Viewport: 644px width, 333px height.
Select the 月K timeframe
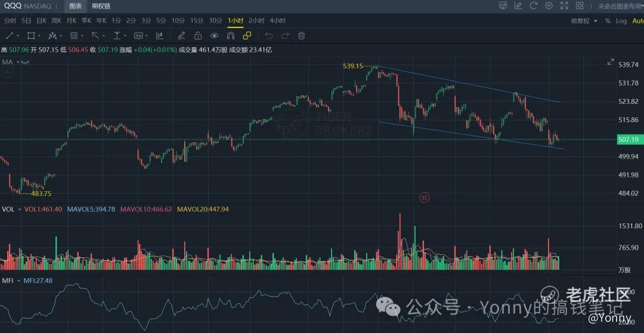coord(72,20)
